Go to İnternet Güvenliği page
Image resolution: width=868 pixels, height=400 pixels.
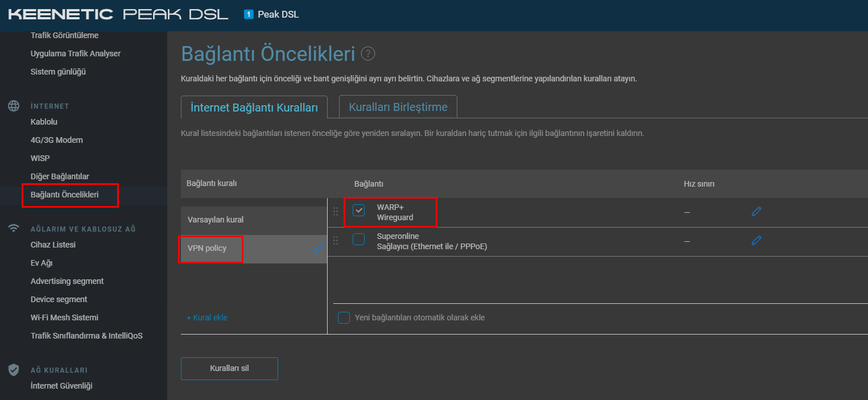tap(61, 386)
